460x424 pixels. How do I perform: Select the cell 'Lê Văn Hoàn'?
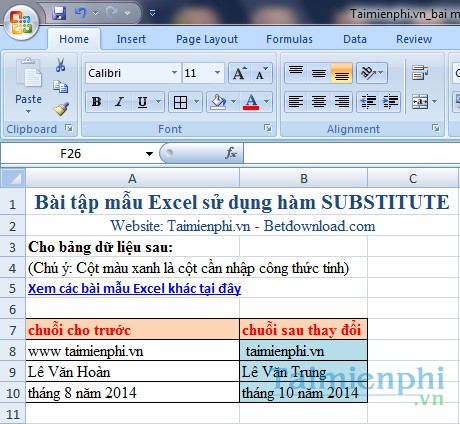133,372
